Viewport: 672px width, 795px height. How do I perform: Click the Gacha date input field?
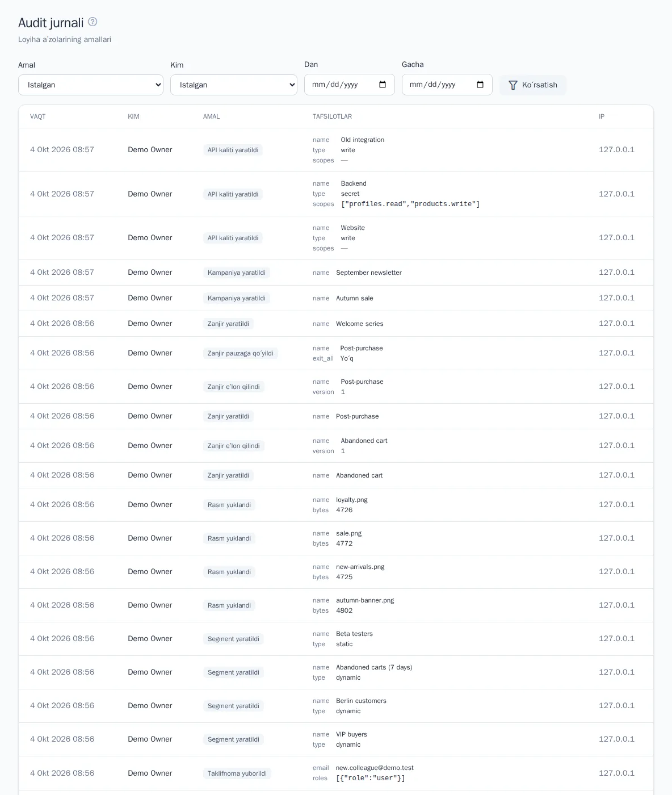(x=447, y=85)
